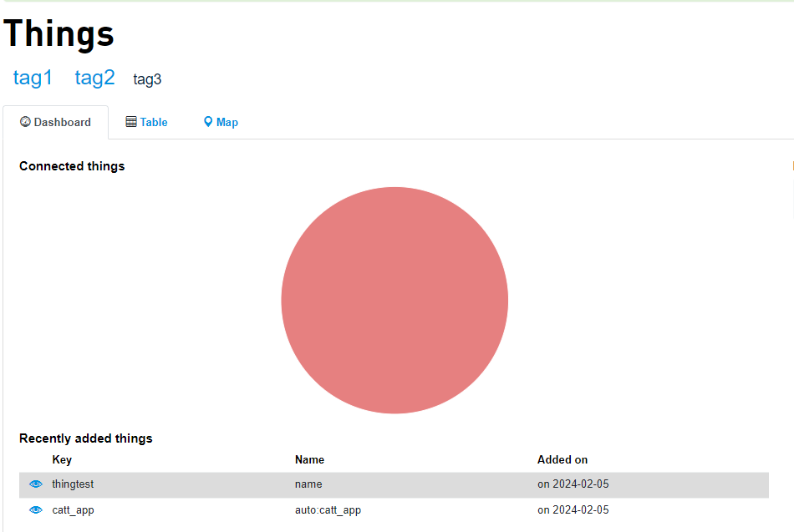Click the Recently added things heading
This screenshot has width=794, height=532.
click(86, 438)
